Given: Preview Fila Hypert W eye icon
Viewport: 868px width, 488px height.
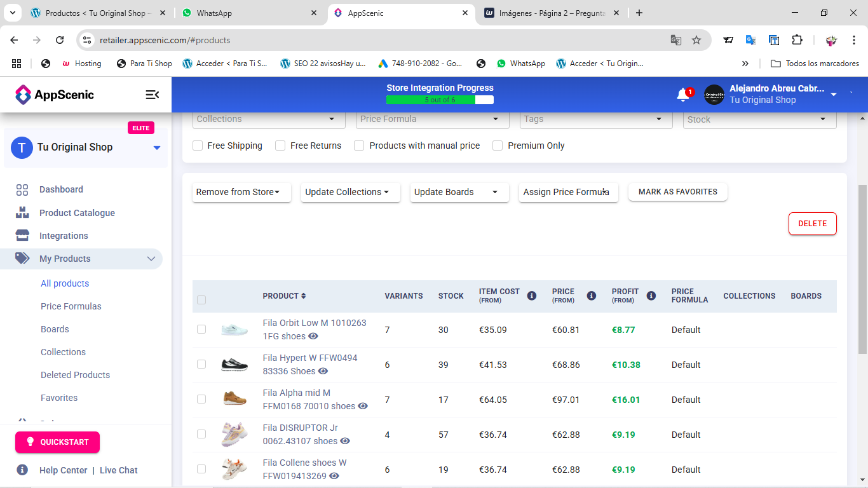Looking at the screenshot, I should [323, 371].
